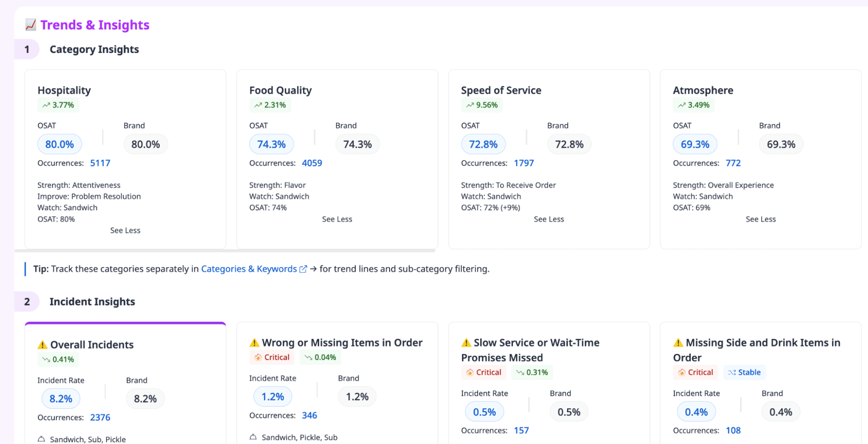Toggle the Stable badge on Missing Side and Drink Items
The width and height of the screenshot is (868, 444).
[x=744, y=372]
